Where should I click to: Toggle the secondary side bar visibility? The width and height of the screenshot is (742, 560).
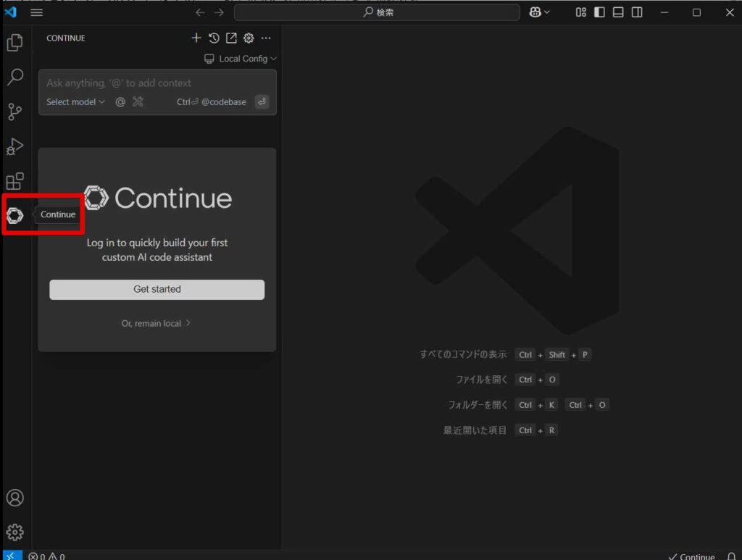(637, 12)
